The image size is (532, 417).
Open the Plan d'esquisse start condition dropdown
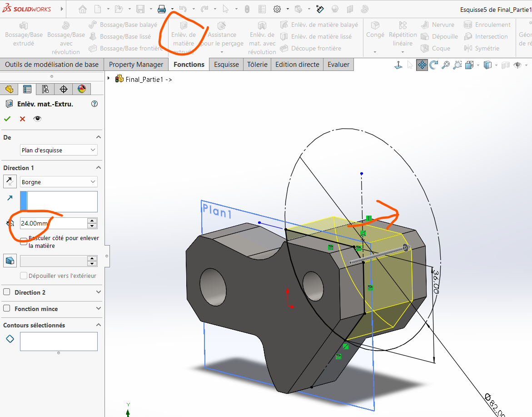[x=59, y=150]
